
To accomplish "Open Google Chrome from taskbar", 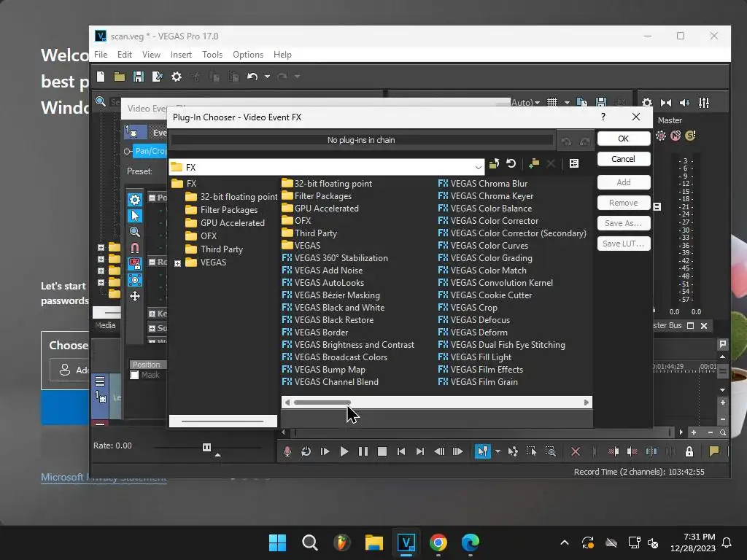I will 438,542.
